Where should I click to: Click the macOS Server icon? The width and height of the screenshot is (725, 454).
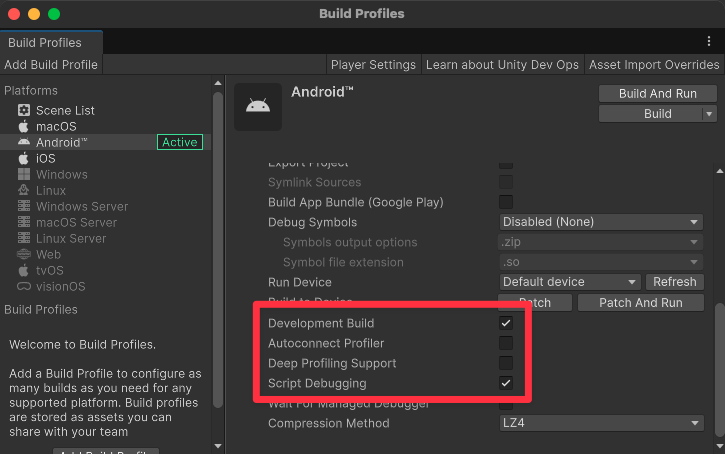click(x=24, y=222)
